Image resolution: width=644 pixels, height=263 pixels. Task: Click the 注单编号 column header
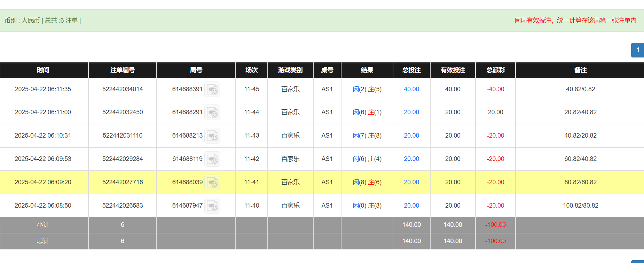pyautogui.click(x=123, y=70)
